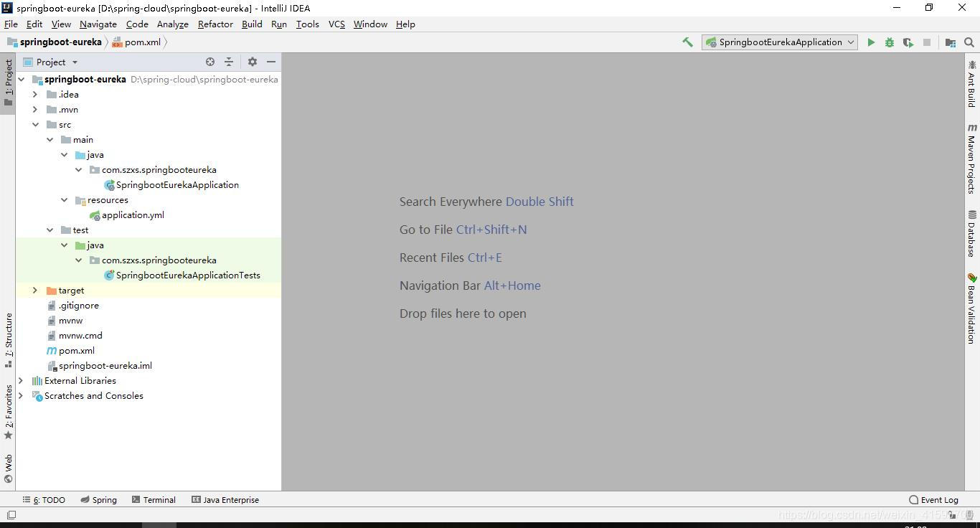The height and width of the screenshot is (528, 980).
Task: Open the Java Enterprise tool window
Action: (225, 500)
